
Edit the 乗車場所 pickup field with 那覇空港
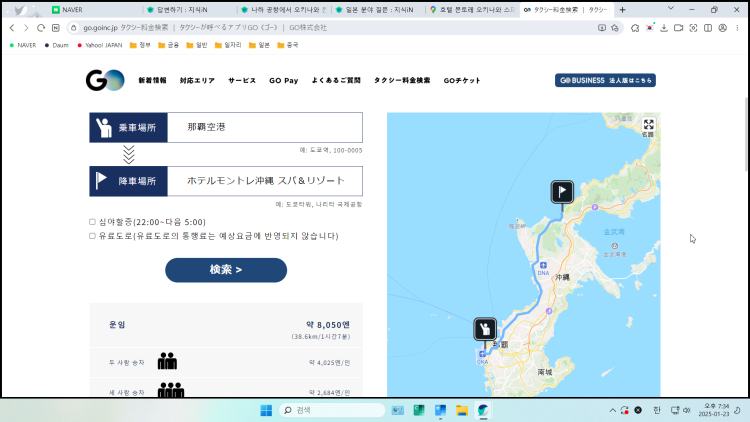[265, 127]
